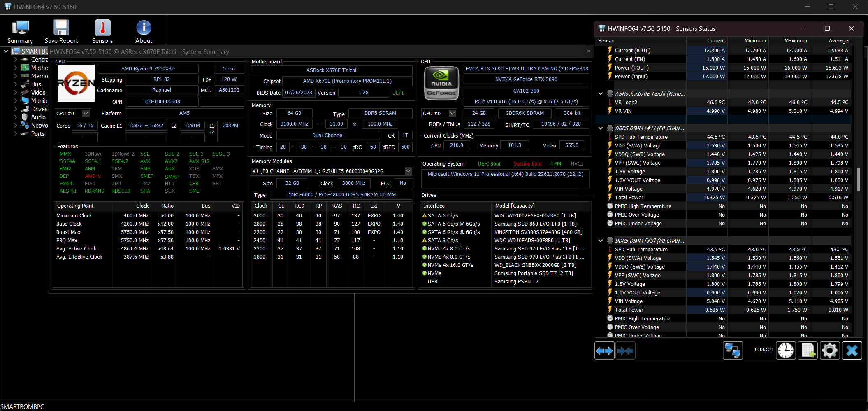
Task: Open sensor settings gear icon
Action: tap(829, 351)
